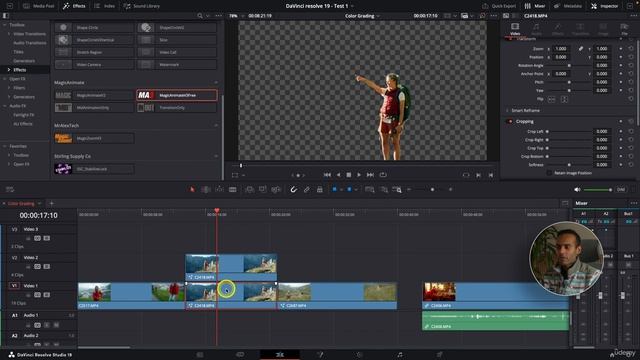Toggle timeline Snapping magnet icon
Screen dimensions: 640x360
coord(293,189)
